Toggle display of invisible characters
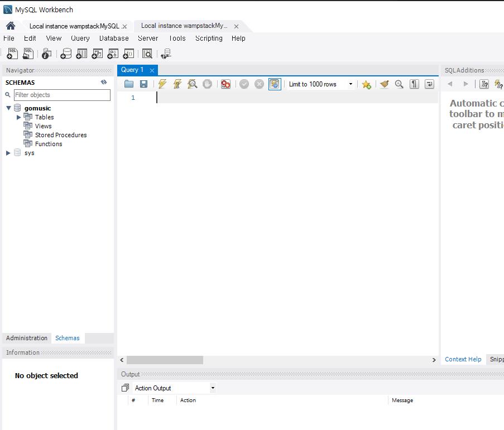The width and height of the screenshot is (504, 430). pos(414,84)
